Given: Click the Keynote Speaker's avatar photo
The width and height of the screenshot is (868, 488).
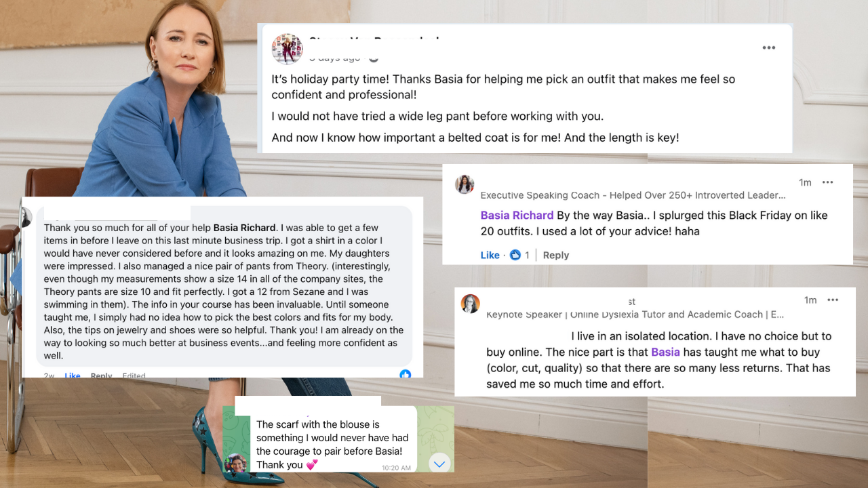Looking at the screenshot, I should pos(471,304).
